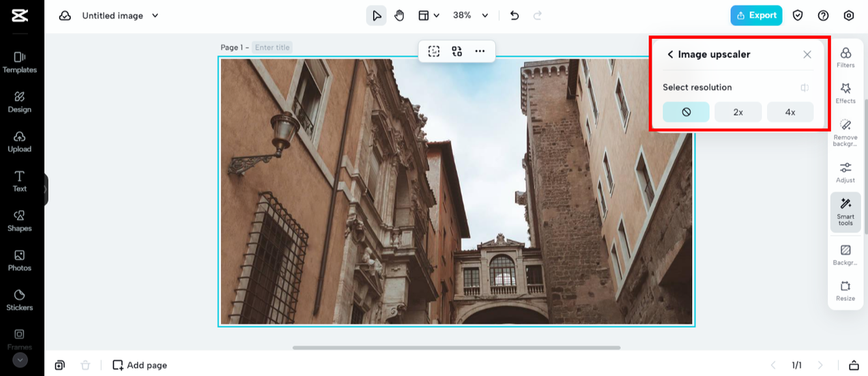Open the help question mark icon
Viewport: 868px width, 376px height.
pos(823,15)
